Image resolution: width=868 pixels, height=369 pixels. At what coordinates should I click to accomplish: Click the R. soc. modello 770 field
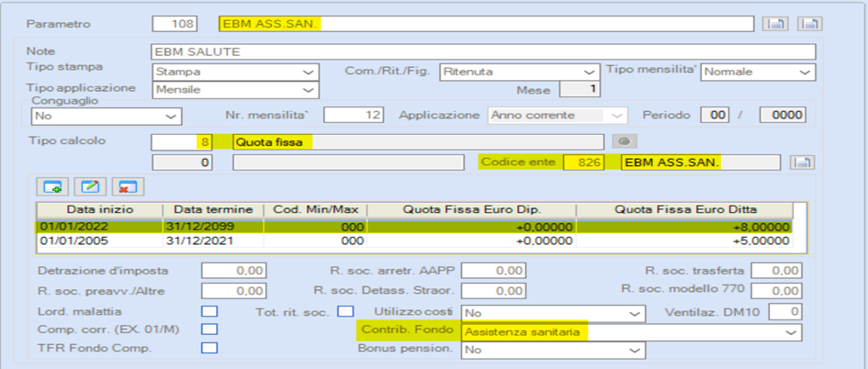(x=776, y=290)
